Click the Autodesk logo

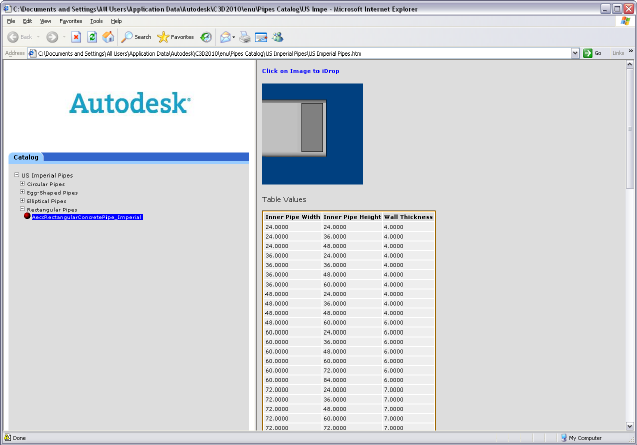pos(130,103)
